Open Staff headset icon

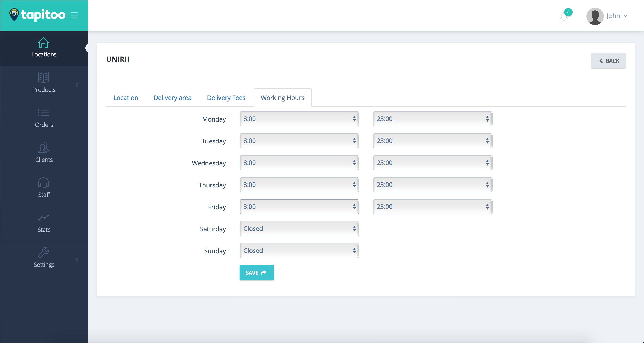43,183
